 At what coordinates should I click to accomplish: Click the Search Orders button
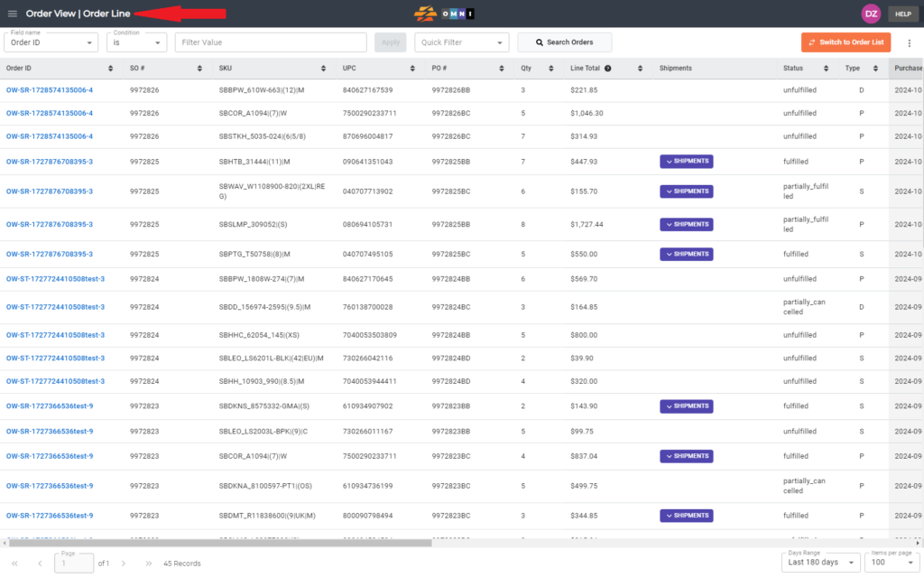564,42
